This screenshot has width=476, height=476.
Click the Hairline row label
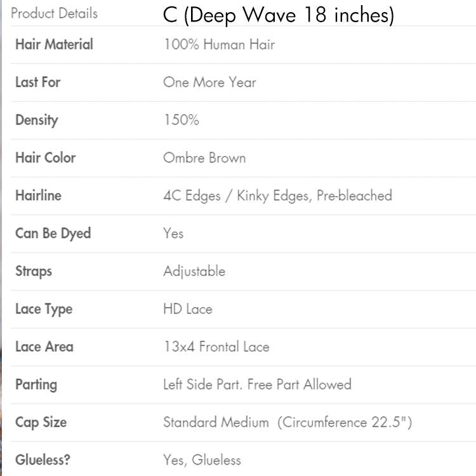[38, 195]
